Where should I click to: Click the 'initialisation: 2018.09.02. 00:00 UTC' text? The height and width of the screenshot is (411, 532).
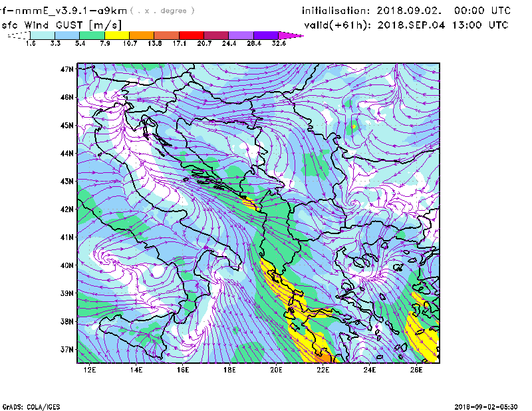point(406,11)
